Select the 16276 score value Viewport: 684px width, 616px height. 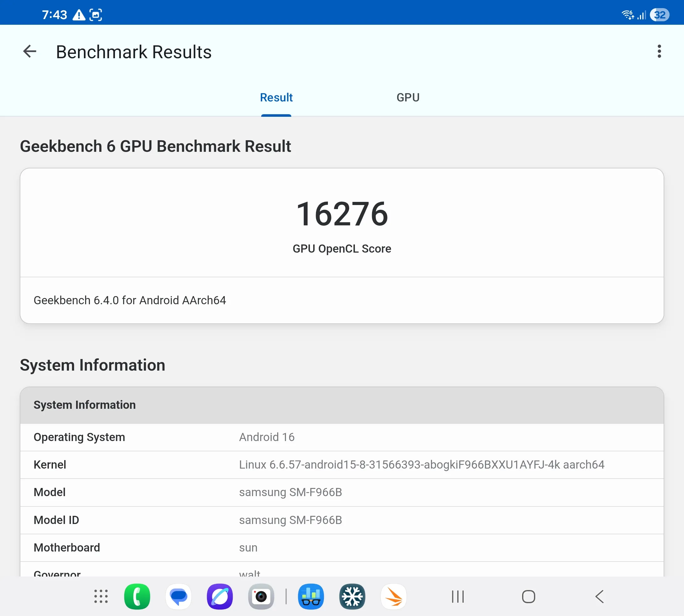[x=342, y=214]
